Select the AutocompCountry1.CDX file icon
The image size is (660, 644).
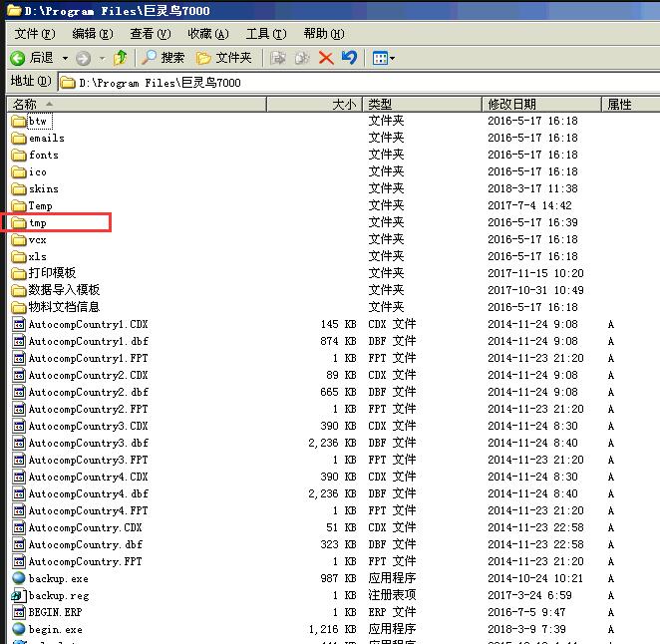18,324
